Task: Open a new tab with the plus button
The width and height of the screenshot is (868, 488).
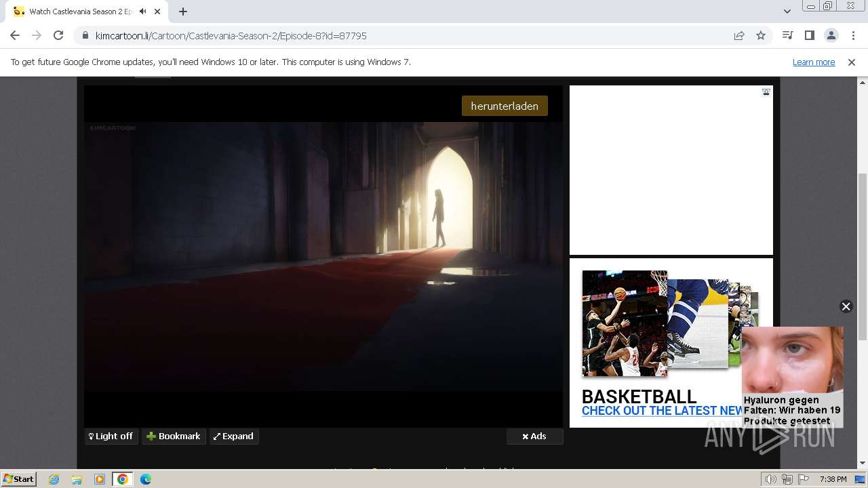Action: click(x=183, y=12)
